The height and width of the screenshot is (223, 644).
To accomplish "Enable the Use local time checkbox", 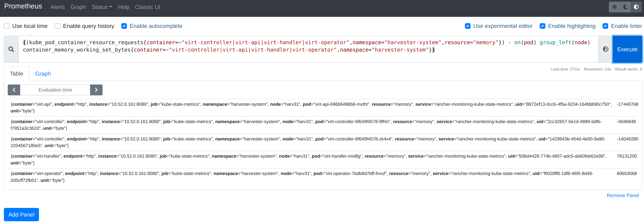I will click(x=6, y=26).
